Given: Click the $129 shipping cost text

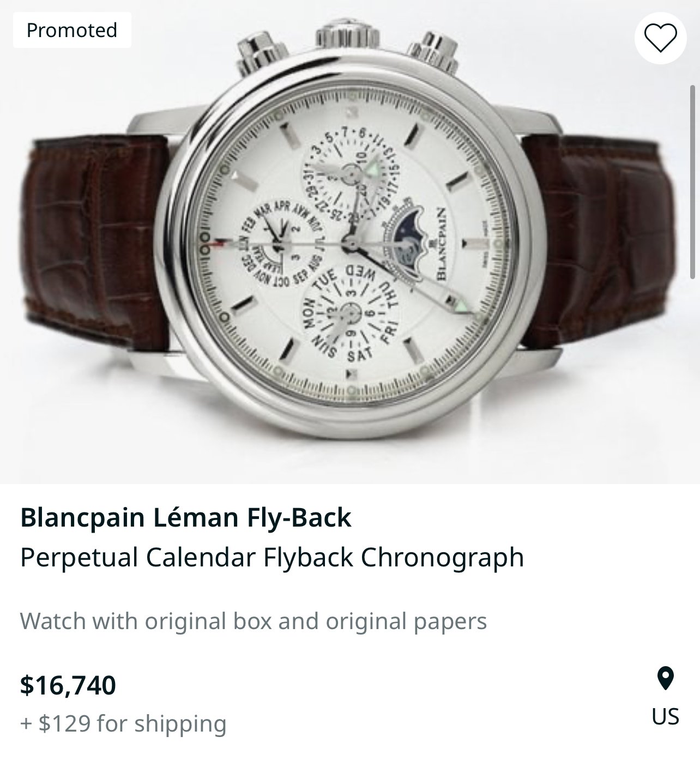Looking at the screenshot, I should [x=123, y=724].
